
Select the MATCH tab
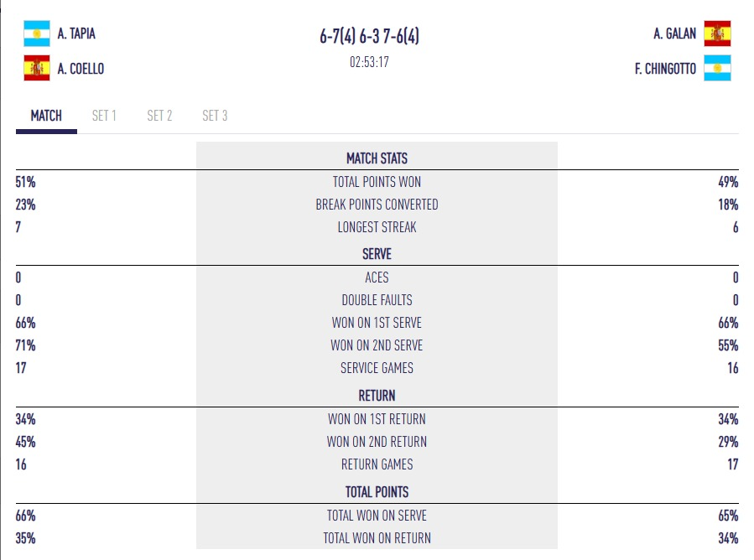(45, 116)
